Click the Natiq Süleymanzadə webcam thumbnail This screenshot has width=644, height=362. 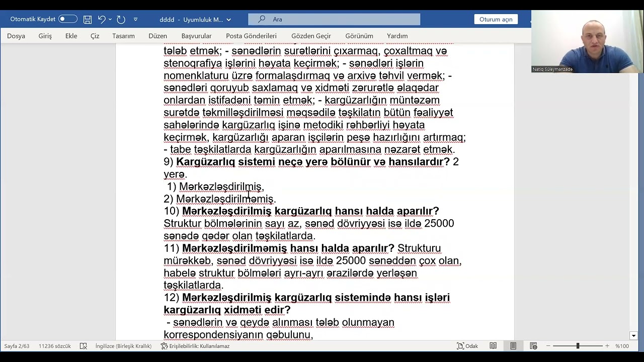tap(587, 42)
